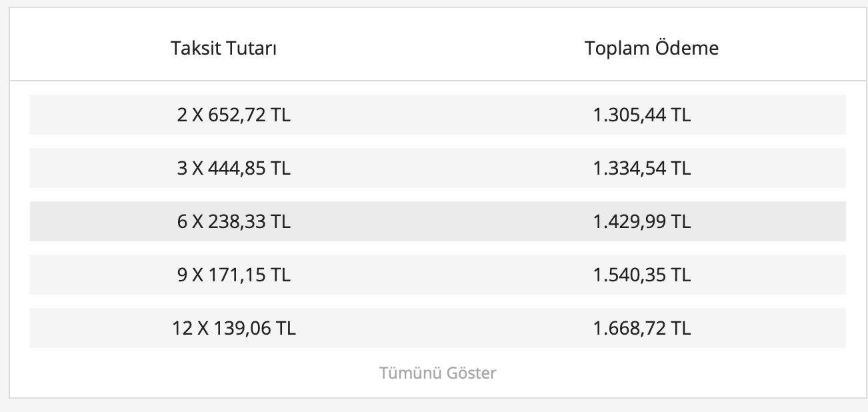
Task: Select the "1.429,99 TL" total payment
Action: [x=641, y=221]
